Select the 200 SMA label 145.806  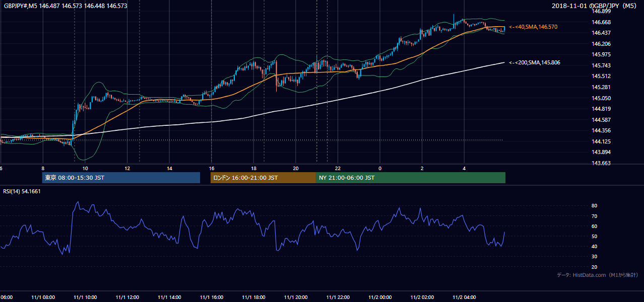[535, 62]
